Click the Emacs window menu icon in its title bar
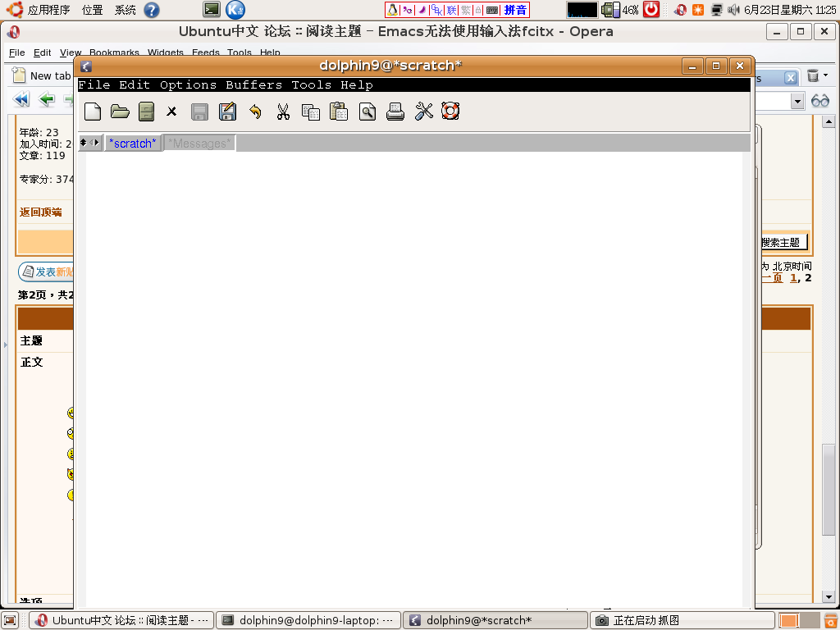The image size is (840, 630). pos(85,66)
